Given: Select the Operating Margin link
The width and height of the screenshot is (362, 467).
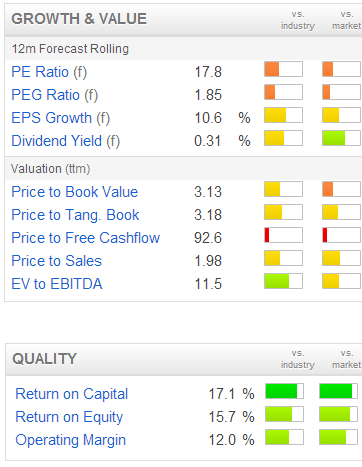Looking at the screenshot, I should tap(71, 440).
